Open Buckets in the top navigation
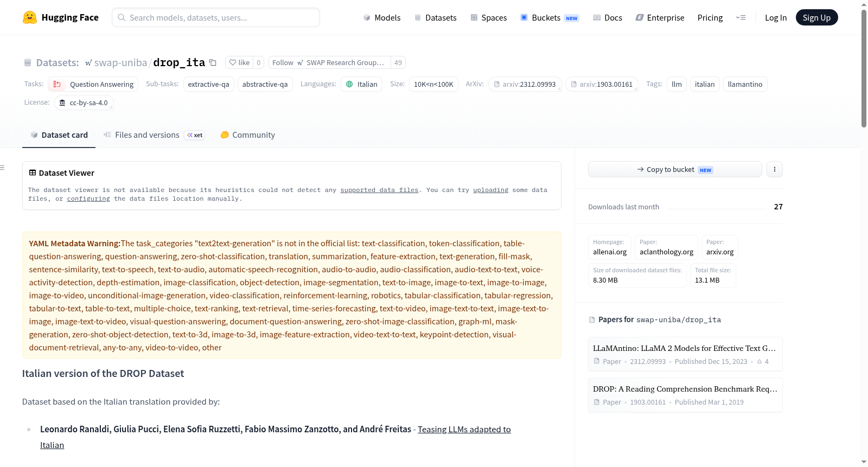The image size is (868, 467). 550,17
